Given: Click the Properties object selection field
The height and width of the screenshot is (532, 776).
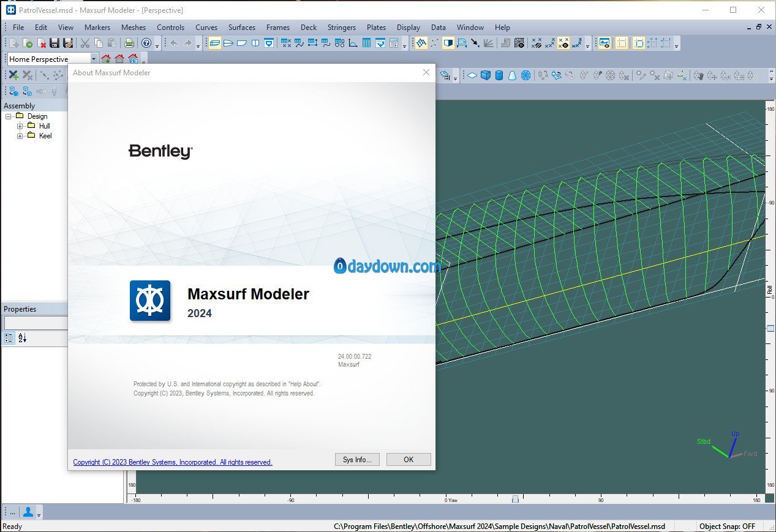Looking at the screenshot, I should coord(36,323).
